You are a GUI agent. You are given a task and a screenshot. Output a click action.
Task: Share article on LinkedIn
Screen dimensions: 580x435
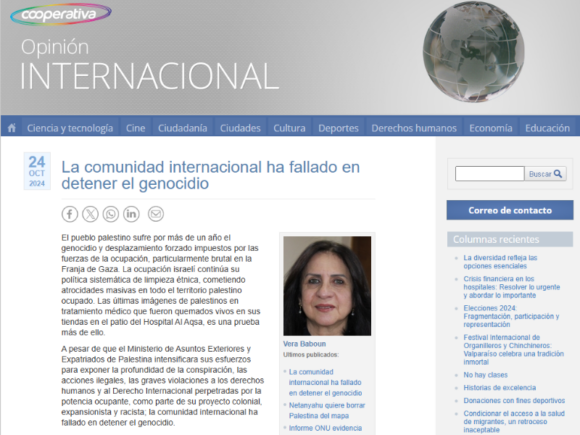point(131,214)
